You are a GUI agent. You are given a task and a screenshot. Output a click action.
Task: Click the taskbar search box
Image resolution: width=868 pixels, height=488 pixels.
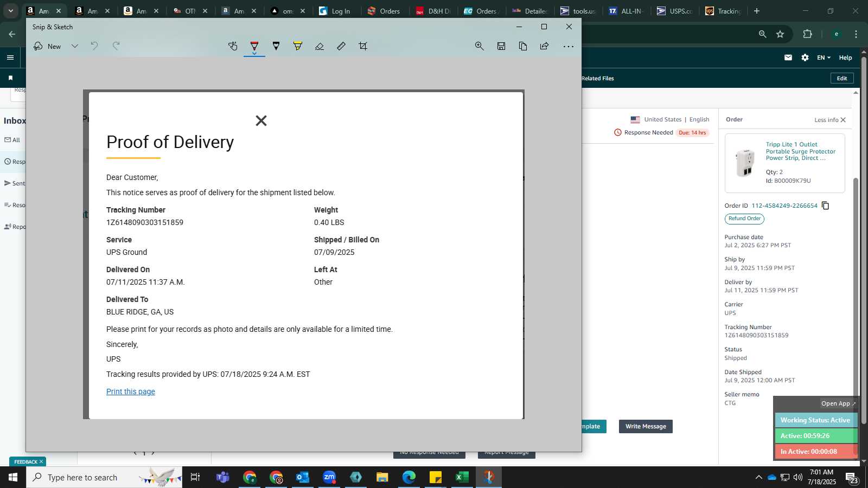click(104, 477)
